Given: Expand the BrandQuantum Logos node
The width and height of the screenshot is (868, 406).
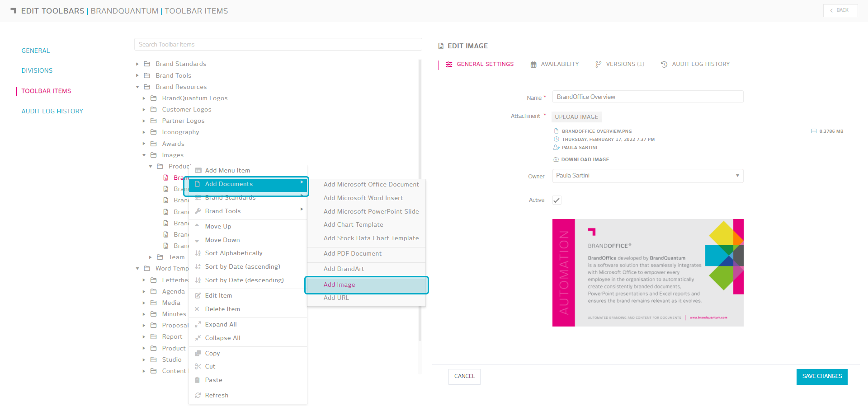Looking at the screenshot, I should point(144,98).
